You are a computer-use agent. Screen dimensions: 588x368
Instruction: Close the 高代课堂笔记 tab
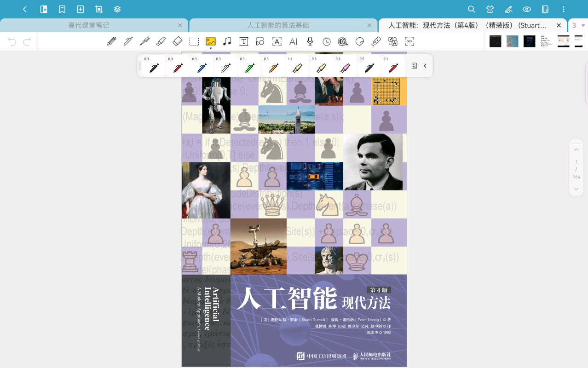click(x=180, y=25)
